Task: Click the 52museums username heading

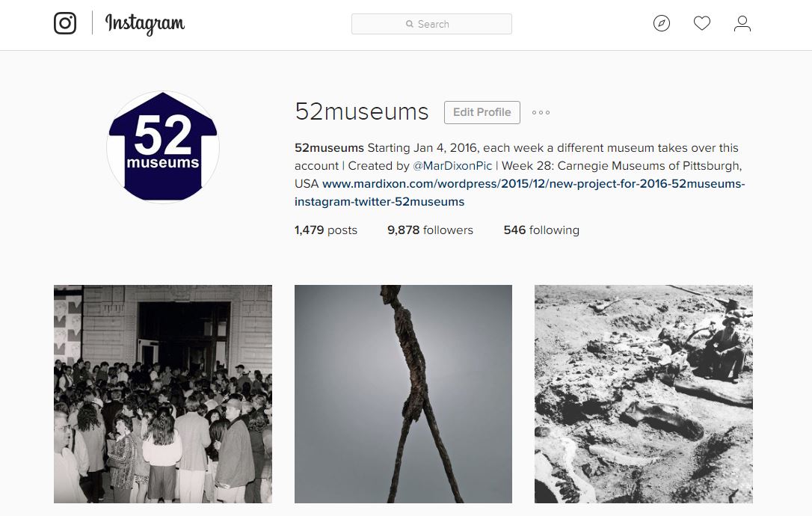Action: [361, 112]
